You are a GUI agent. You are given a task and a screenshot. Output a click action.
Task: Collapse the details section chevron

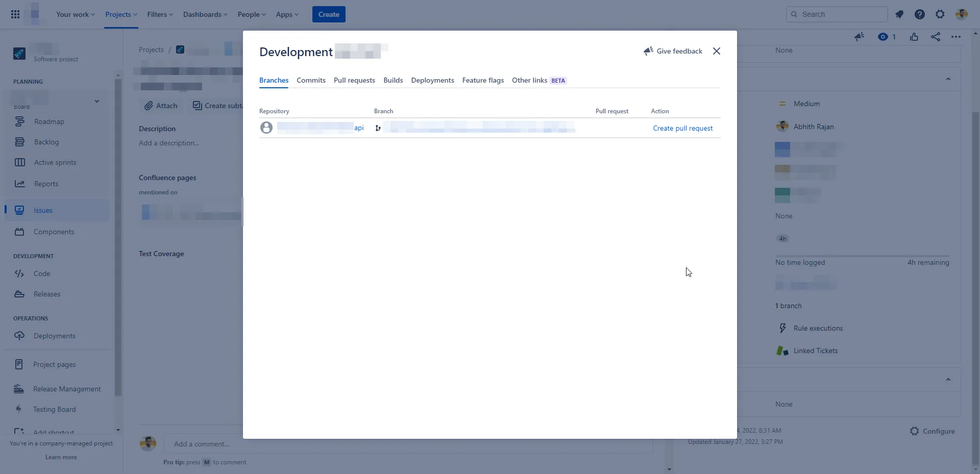coord(948,79)
